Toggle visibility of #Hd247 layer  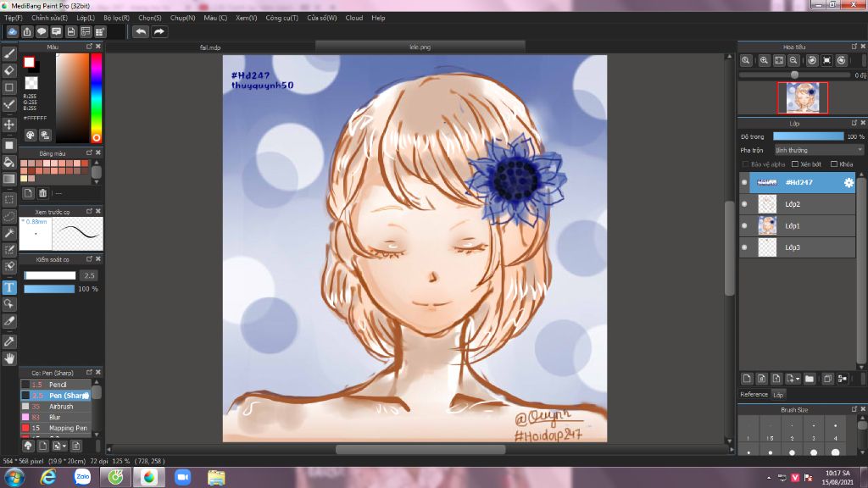(744, 182)
